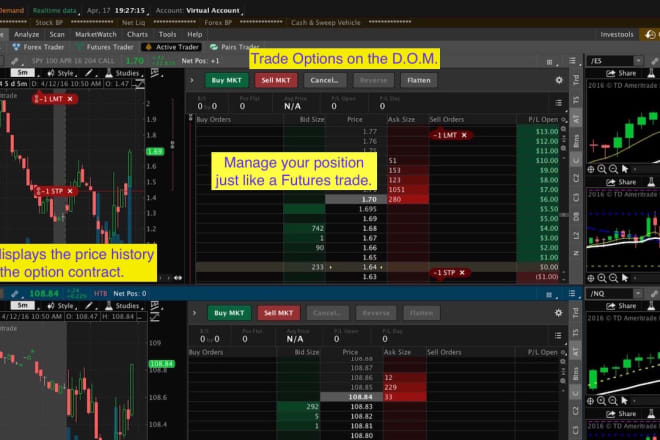The image size is (660, 440).
Task: Open the /ES symbol dropdown
Action: tap(639, 61)
